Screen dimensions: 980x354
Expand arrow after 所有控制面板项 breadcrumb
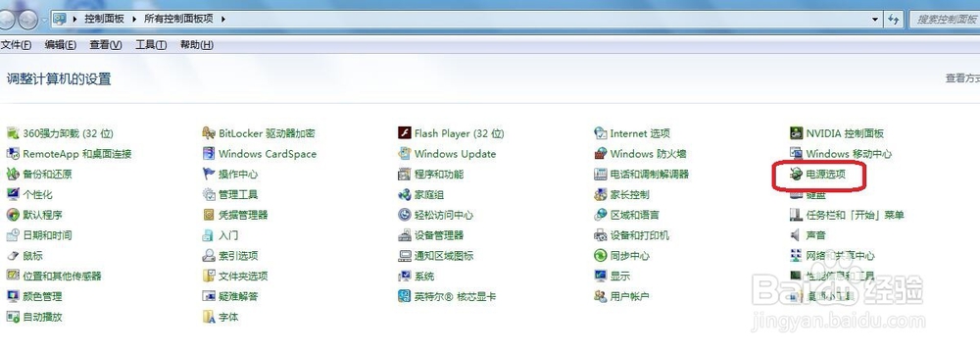pyautogui.click(x=223, y=20)
